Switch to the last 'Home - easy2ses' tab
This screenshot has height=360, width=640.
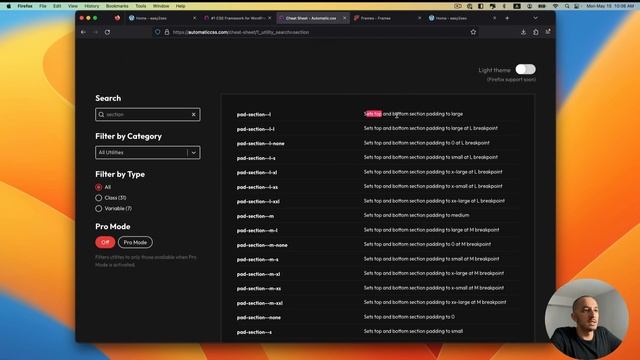tap(462, 18)
